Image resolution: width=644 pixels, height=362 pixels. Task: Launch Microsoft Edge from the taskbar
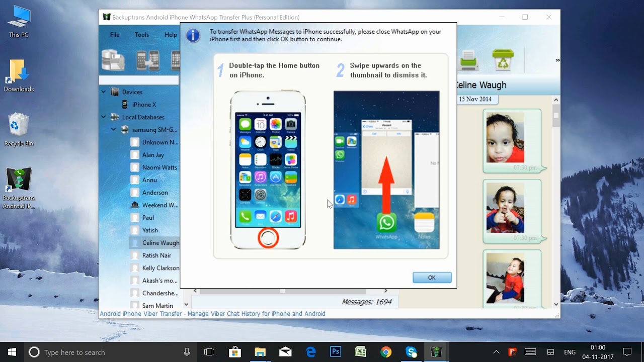click(310, 352)
